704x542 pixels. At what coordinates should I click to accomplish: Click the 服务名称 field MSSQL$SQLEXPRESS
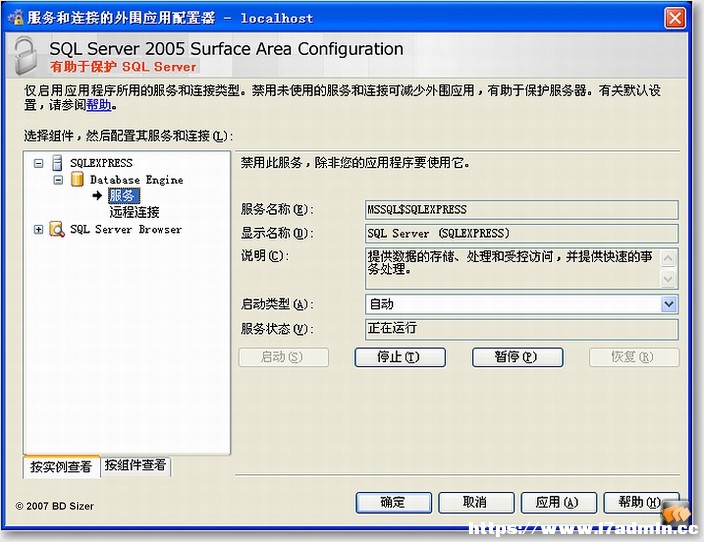[521, 210]
